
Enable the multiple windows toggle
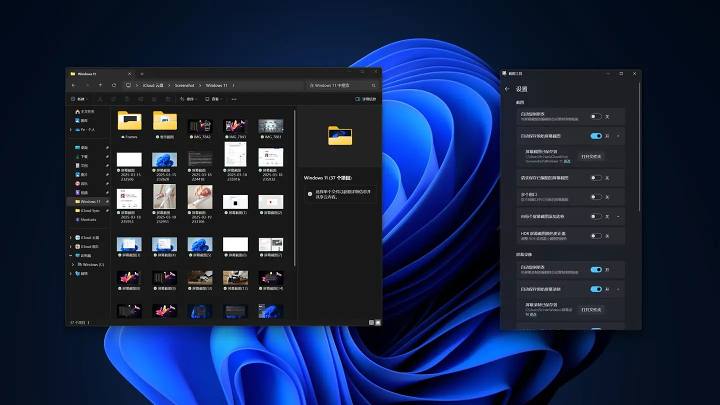point(596,197)
